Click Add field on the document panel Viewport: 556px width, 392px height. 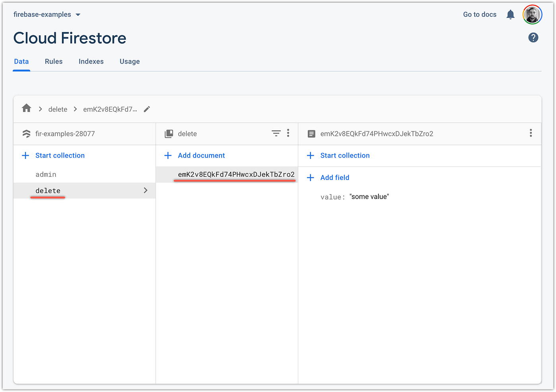[335, 178]
